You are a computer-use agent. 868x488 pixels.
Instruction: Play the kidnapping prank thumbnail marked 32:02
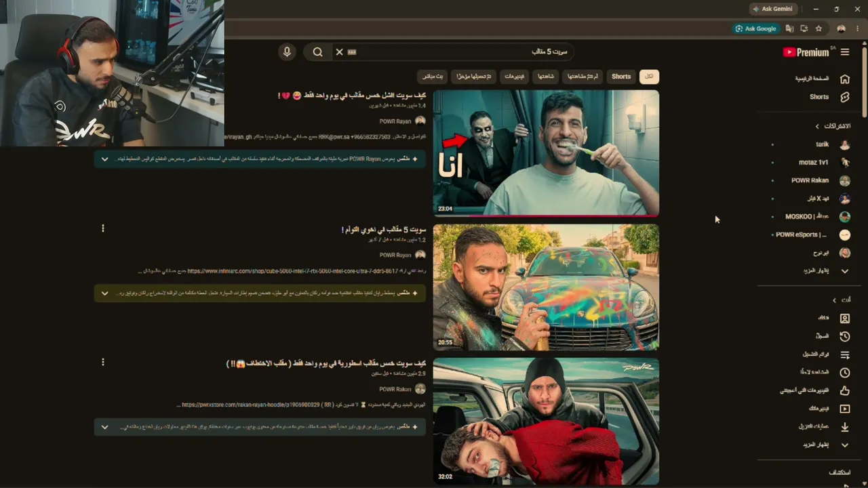point(546,422)
